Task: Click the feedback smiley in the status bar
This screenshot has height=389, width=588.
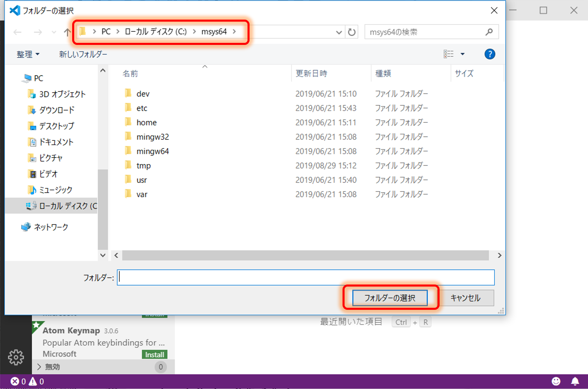Action: click(556, 381)
